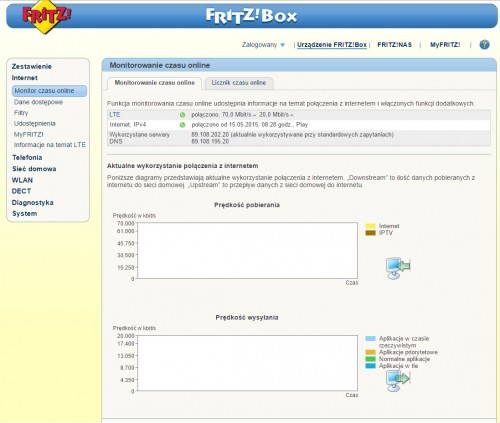
Task: Expand the WLAN menu section
Action: click(x=22, y=180)
